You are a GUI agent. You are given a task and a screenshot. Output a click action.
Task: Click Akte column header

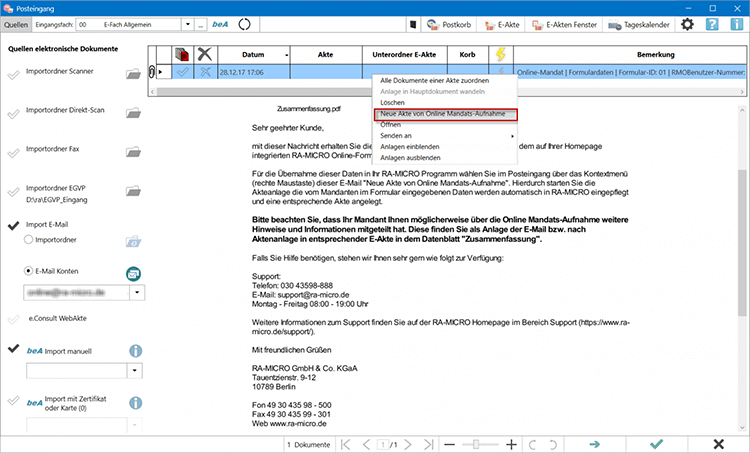click(x=326, y=55)
